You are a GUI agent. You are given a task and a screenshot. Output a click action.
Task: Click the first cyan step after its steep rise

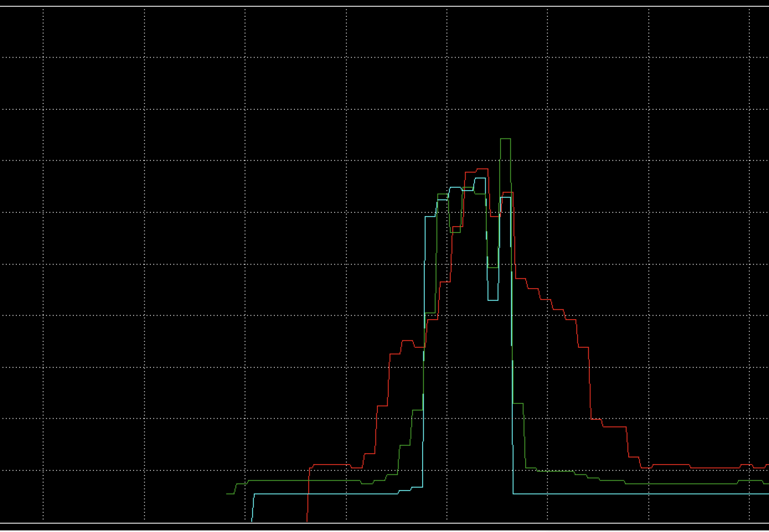click(430, 217)
